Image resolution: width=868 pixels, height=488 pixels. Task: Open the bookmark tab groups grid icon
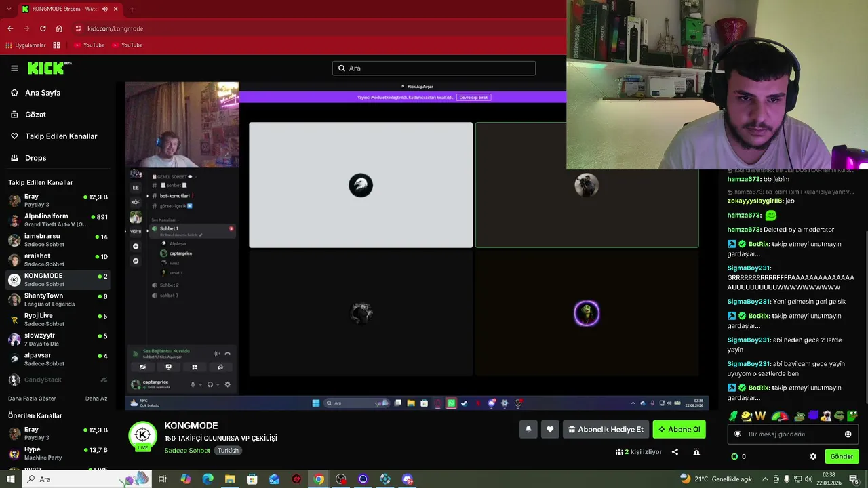[56, 45]
